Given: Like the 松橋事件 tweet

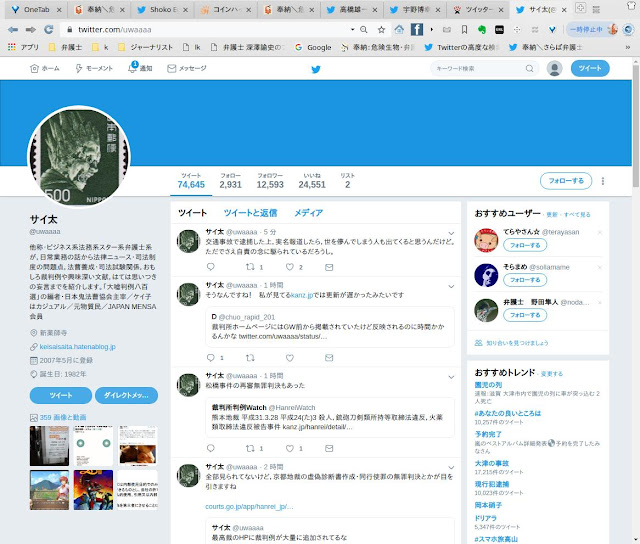Looking at the screenshot, I should click(290, 449).
